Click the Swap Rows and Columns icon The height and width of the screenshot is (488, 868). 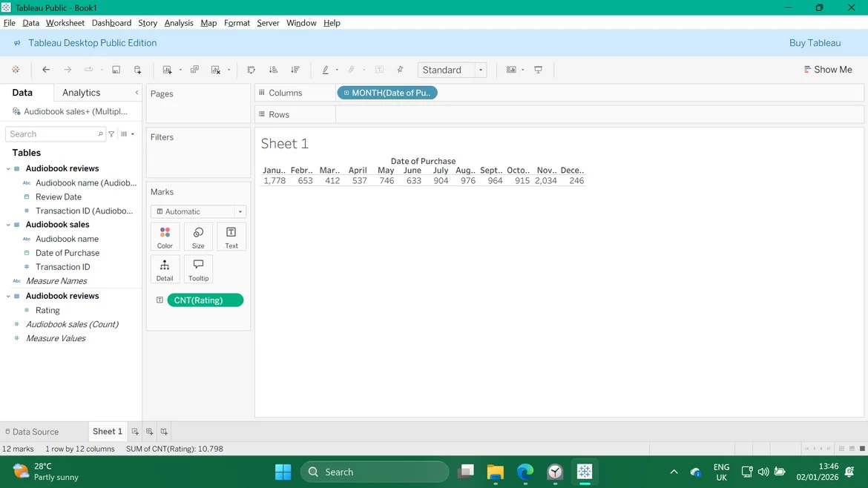point(251,70)
